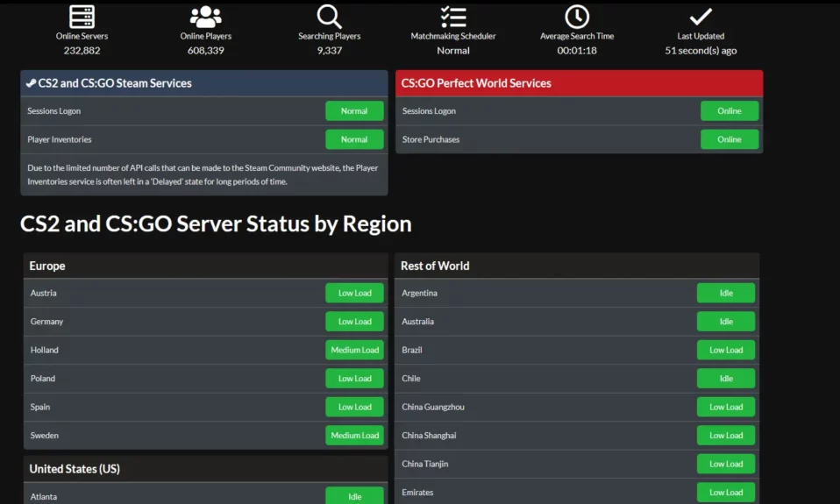Click the China Tianjin row label
Viewport: 840px width, 504px height.
424,464
